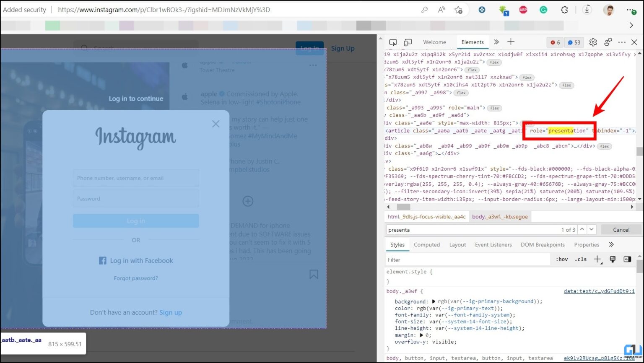This screenshot has width=644, height=363.
Task: Expand the margin shorthand property
Action: 422,335
